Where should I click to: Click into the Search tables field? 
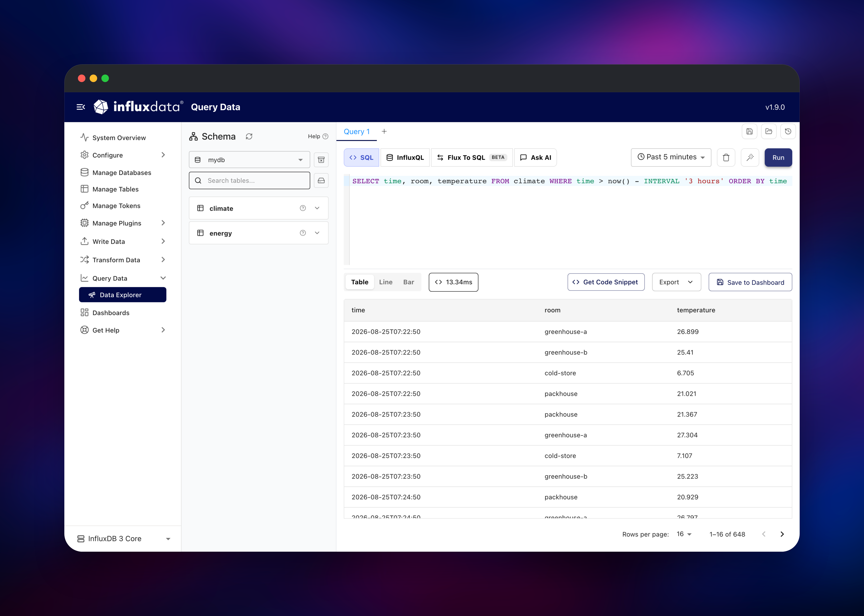249,181
